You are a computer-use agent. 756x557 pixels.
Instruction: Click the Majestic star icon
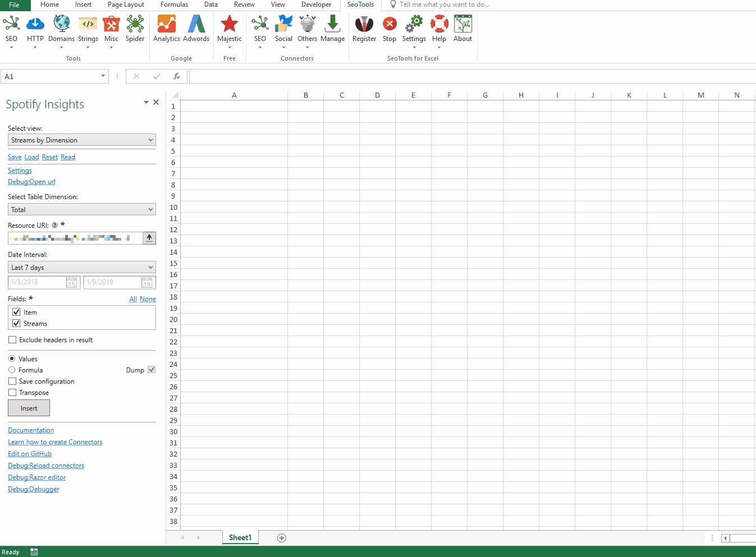(x=230, y=24)
